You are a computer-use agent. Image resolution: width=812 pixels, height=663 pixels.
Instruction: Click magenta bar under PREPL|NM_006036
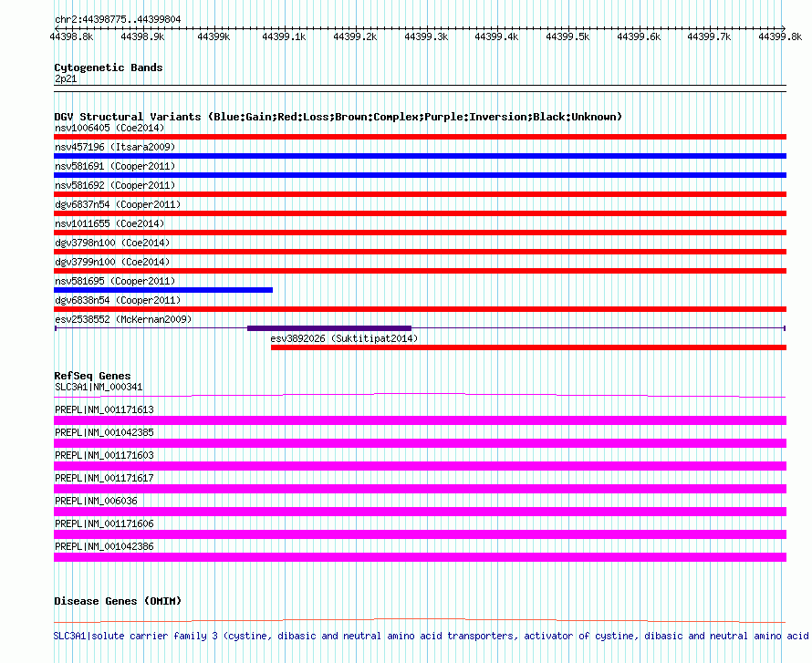[x=420, y=512]
